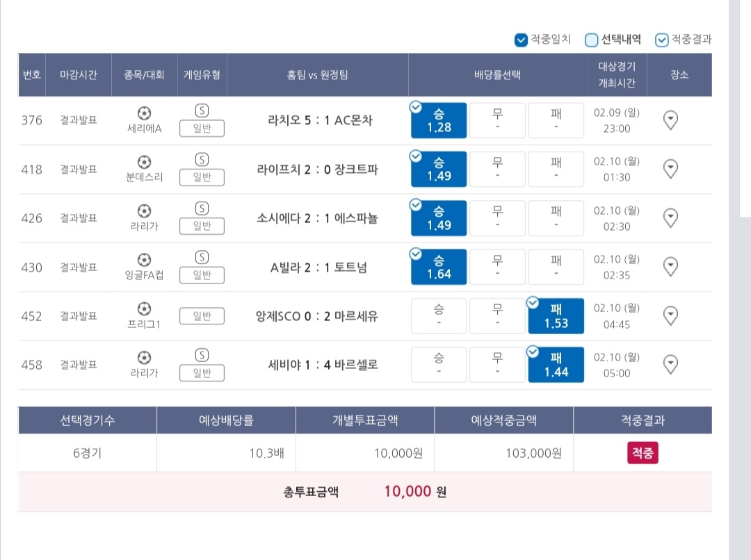Click the S badge in match 418 row
This screenshot has height=560, width=751.
[202, 159]
